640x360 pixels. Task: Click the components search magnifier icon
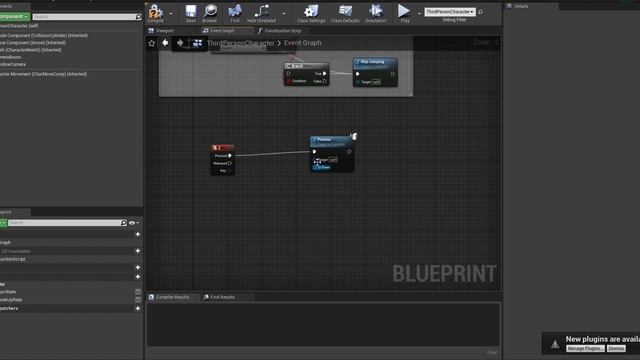tap(138, 17)
